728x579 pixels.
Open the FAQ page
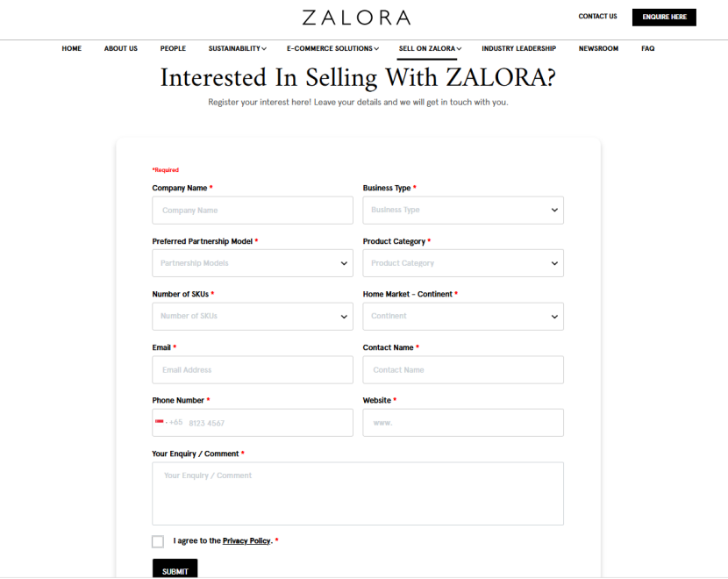(x=647, y=48)
